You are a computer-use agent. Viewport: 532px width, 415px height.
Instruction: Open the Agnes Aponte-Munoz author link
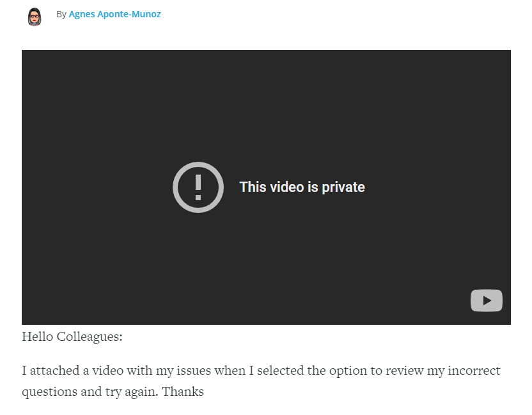click(x=114, y=14)
